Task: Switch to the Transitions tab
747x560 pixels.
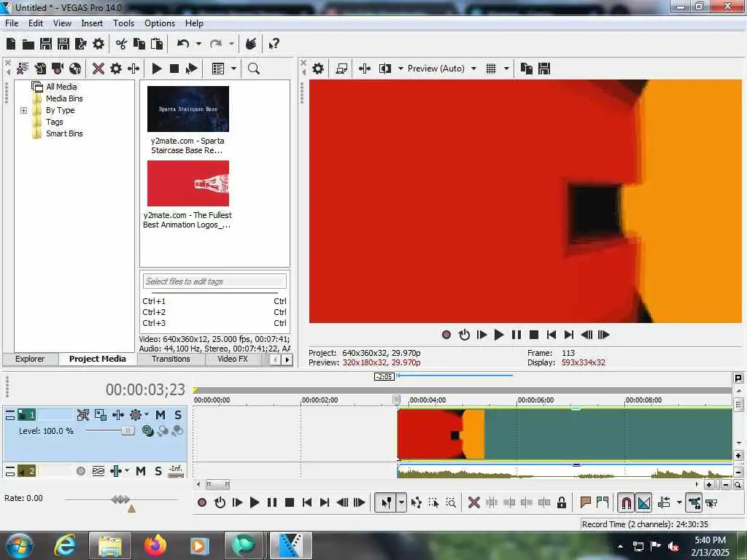Action: [171, 359]
